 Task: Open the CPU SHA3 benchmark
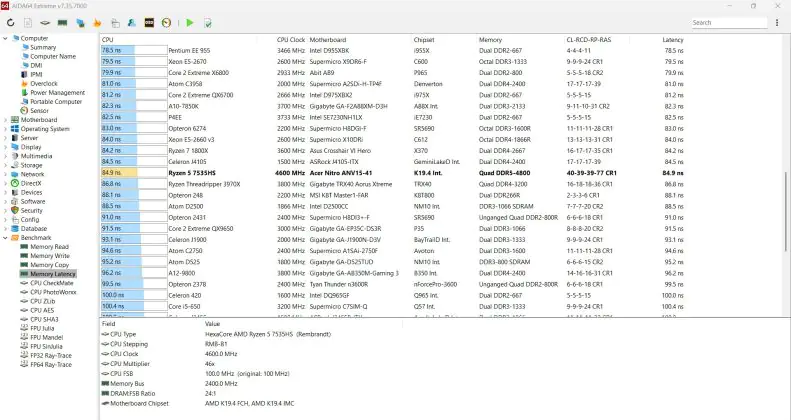pos(44,320)
